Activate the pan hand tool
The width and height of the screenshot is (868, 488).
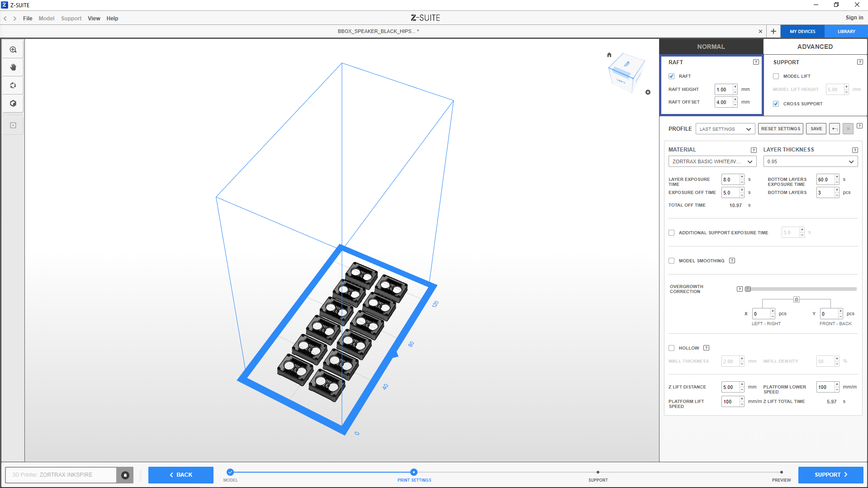(x=13, y=67)
